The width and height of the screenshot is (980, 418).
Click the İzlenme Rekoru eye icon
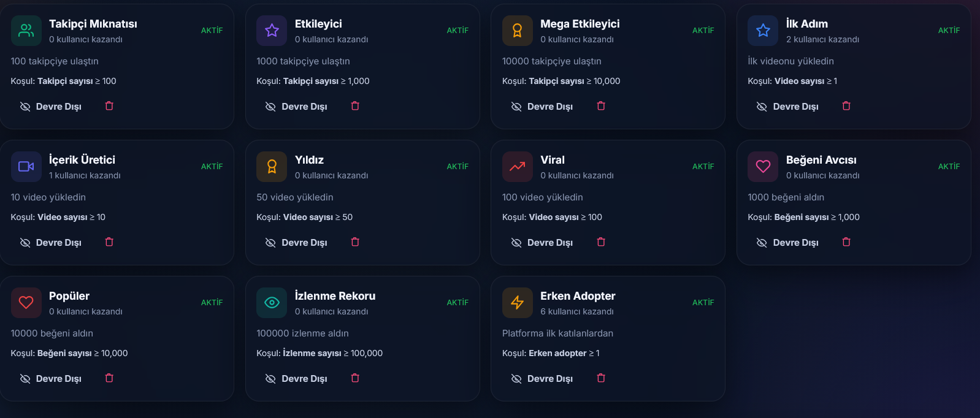pos(272,303)
